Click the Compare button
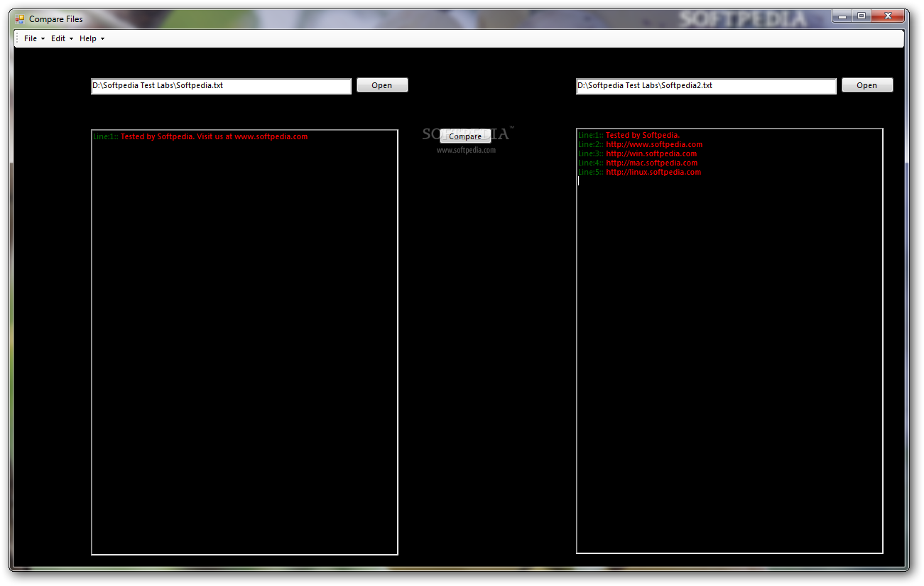 click(465, 136)
